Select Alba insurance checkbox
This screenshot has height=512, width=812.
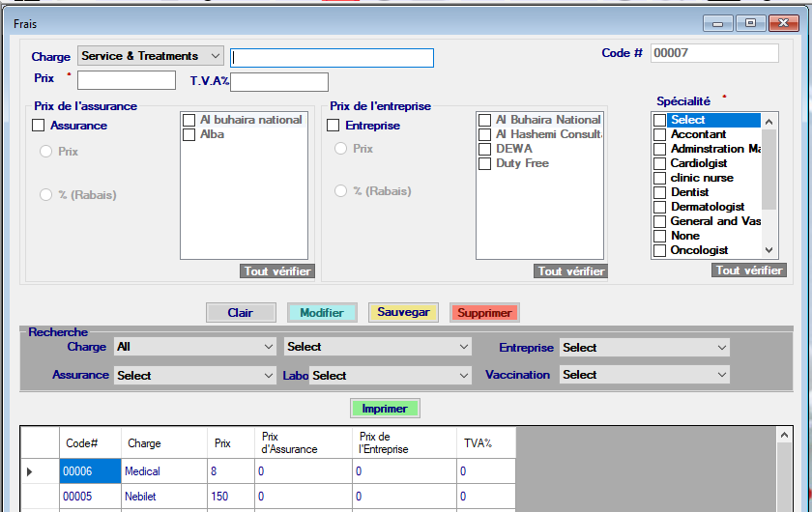tap(189, 134)
